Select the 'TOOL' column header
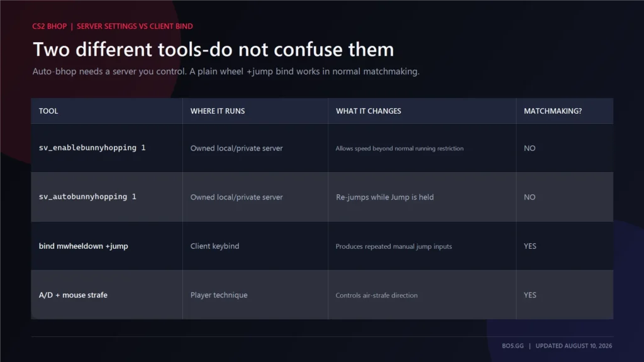 click(x=48, y=111)
